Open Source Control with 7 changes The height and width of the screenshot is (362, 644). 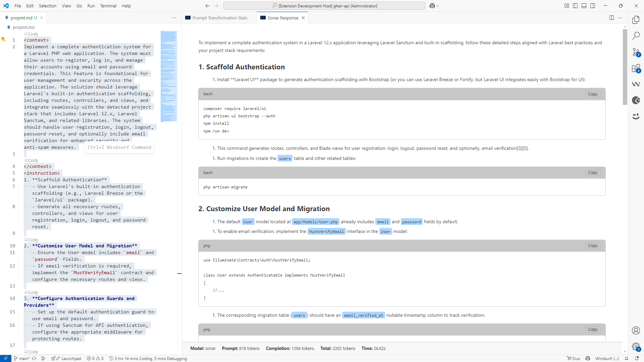coord(636,52)
